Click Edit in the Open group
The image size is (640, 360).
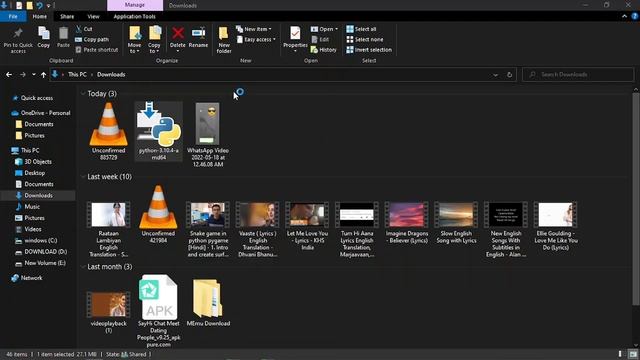click(320, 40)
